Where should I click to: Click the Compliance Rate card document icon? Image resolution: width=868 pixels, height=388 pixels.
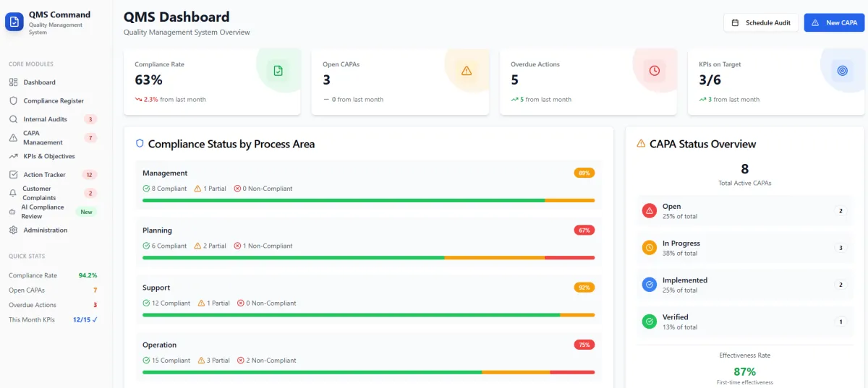(x=278, y=70)
